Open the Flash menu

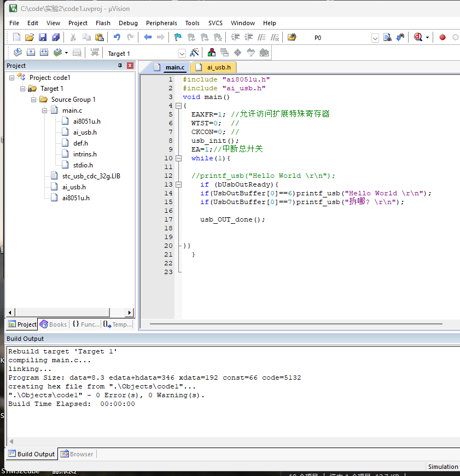(103, 23)
